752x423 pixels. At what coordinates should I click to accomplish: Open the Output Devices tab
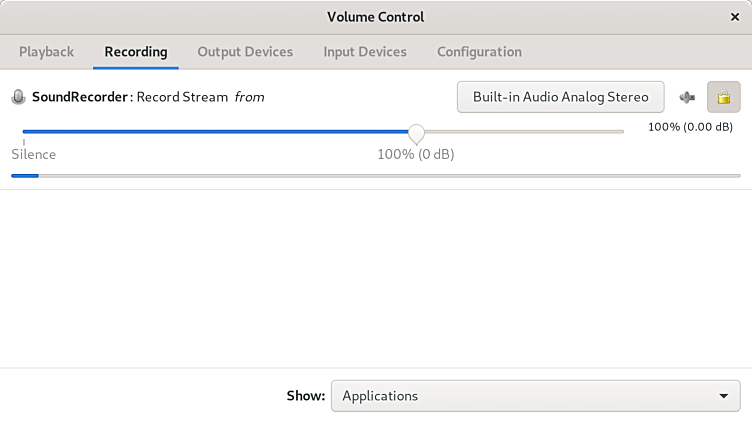click(245, 52)
